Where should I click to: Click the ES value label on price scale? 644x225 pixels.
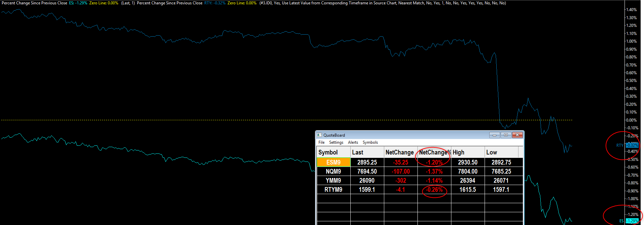(632, 221)
